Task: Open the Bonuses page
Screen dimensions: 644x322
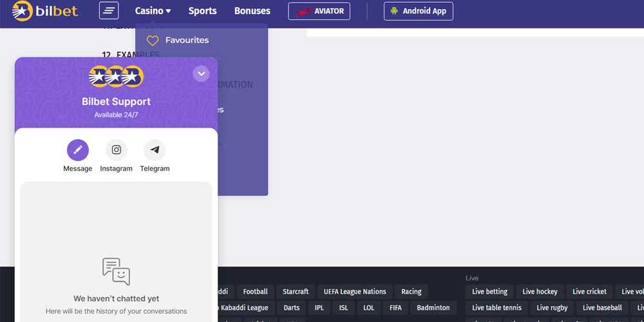Action: pos(252,11)
